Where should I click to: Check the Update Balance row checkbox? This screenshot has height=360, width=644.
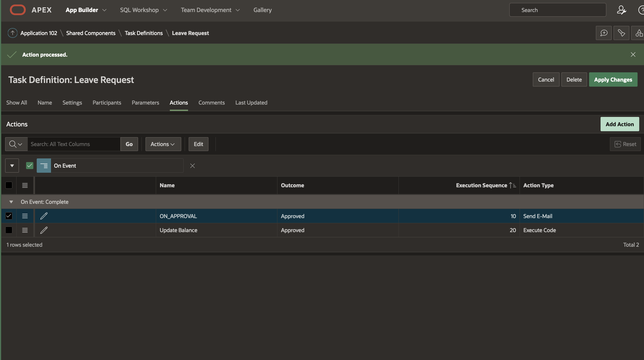click(x=9, y=230)
